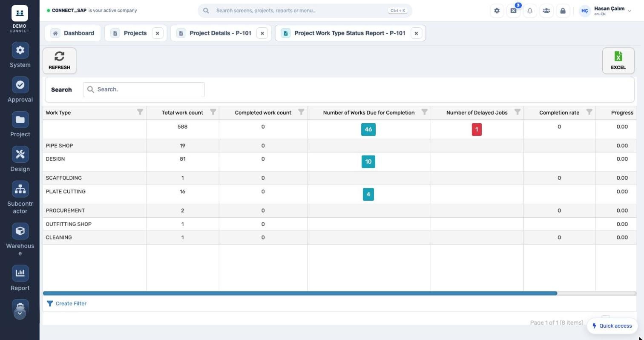Click the REFRESH button
Viewport: 644px width, 340px height.
click(x=59, y=61)
